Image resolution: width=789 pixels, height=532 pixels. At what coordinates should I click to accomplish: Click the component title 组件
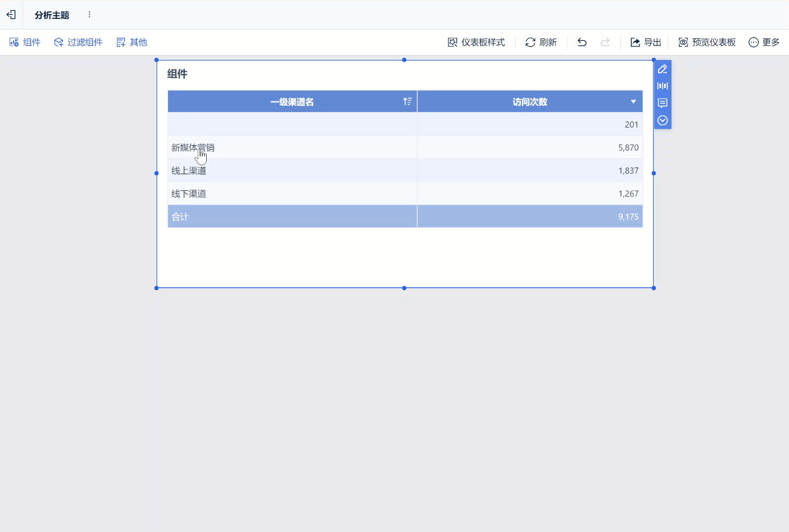(x=177, y=74)
